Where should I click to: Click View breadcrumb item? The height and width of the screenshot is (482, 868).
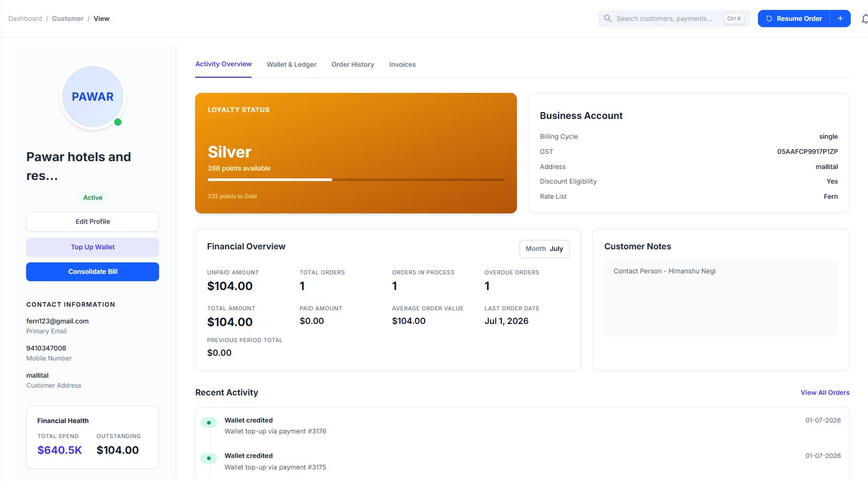101,18
